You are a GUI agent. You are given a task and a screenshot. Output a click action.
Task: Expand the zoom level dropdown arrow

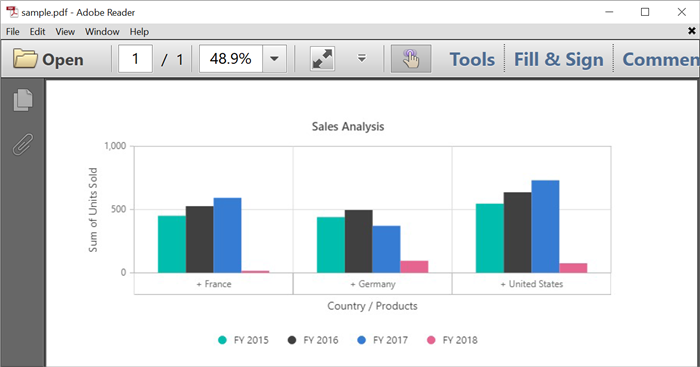[x=274, y=58]
